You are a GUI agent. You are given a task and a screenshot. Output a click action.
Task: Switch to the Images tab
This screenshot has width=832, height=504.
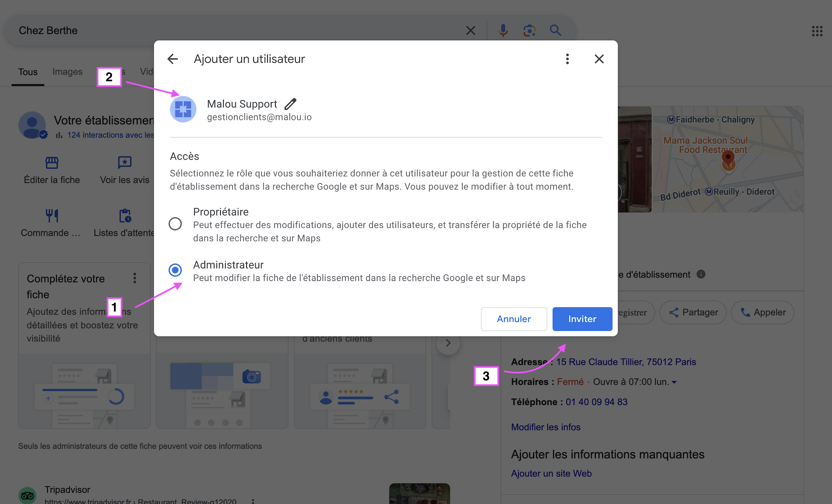pyautogui.click(x=67, y=72)
